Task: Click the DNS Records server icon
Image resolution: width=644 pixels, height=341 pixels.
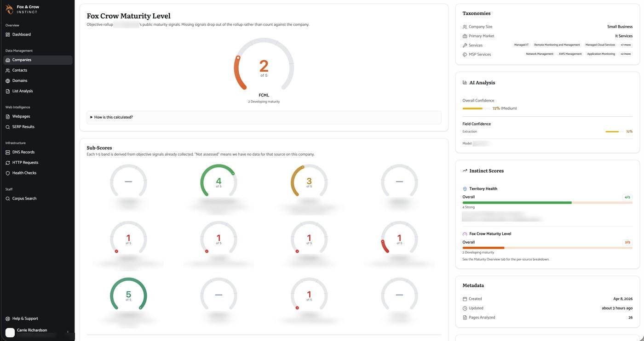Action: pyautogui.click(x=8, y=152)
